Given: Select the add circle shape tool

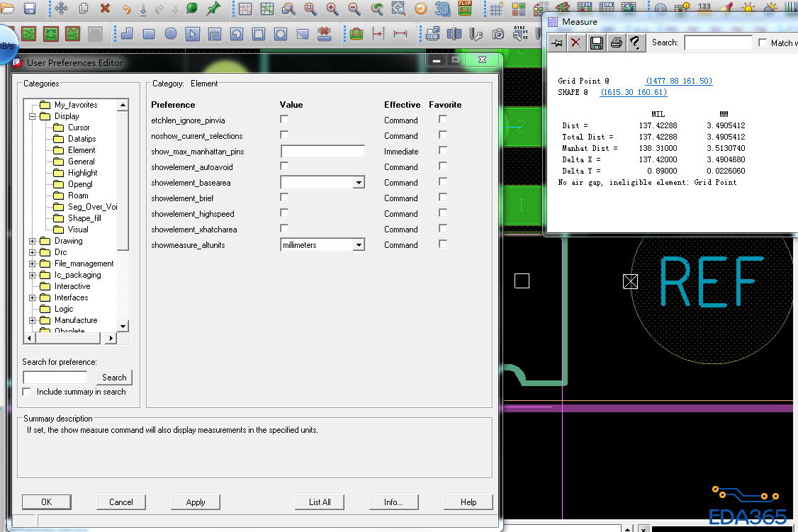Looking at the screenshot, I should coord(171,33).
